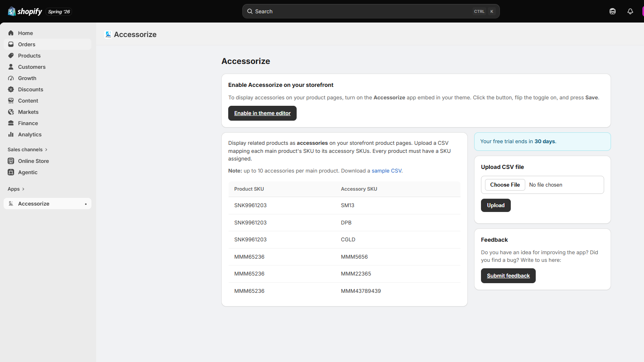Image resolution: width=644 pixels, height=362 pixels.
Task: Select the Markets globe icon
Action: pos(11,112)
